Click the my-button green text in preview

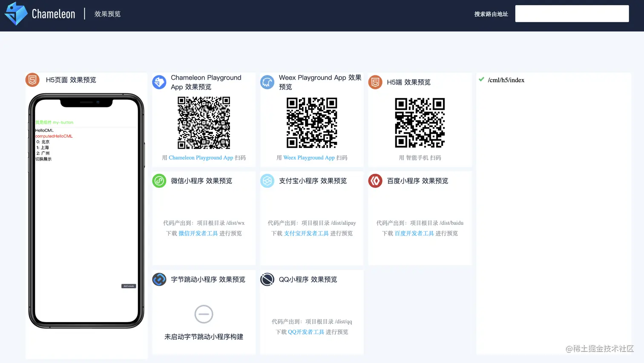(54, 122)
